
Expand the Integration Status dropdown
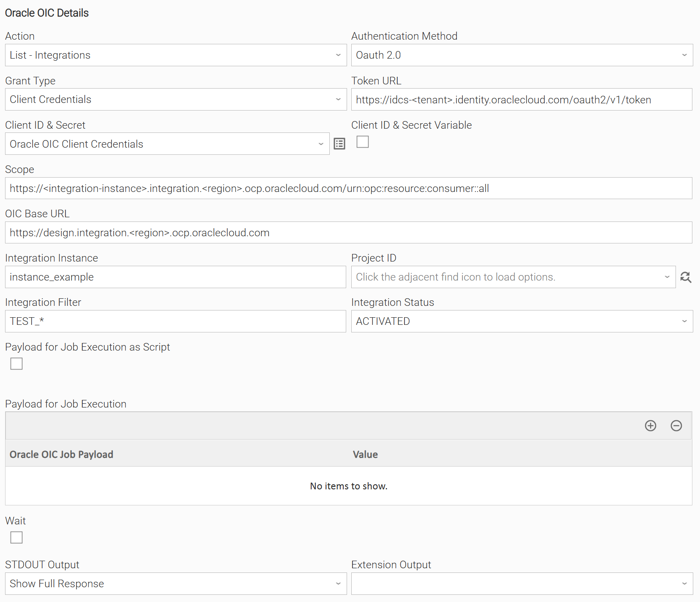pyautogui.click(x=522, y=321)
